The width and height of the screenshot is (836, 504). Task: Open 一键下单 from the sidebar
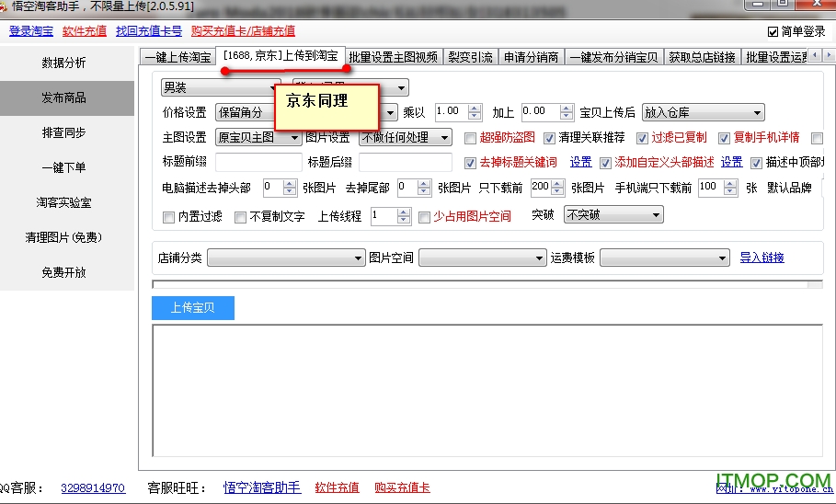click(x=64, y=167)
